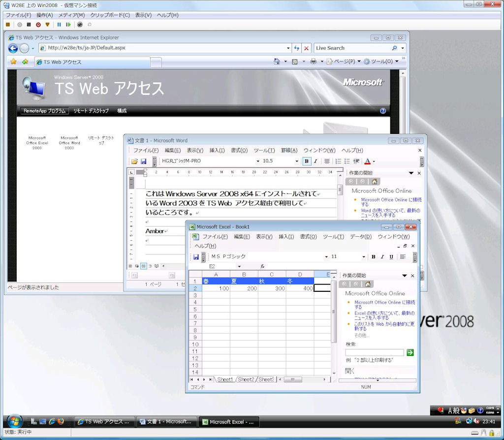Click the Ctrl+Alt+Del icon in VM toolbar
The width and height of the screenshot is (504, 440).
pos(8,25)
